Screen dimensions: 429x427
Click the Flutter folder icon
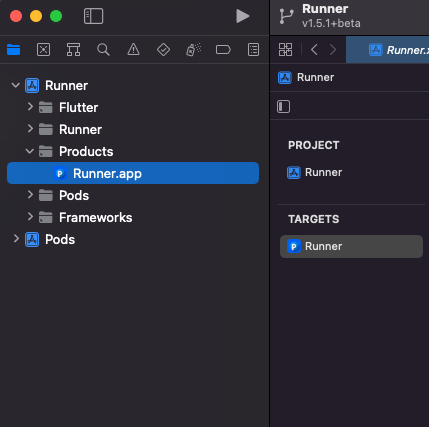tap(46, 107)
